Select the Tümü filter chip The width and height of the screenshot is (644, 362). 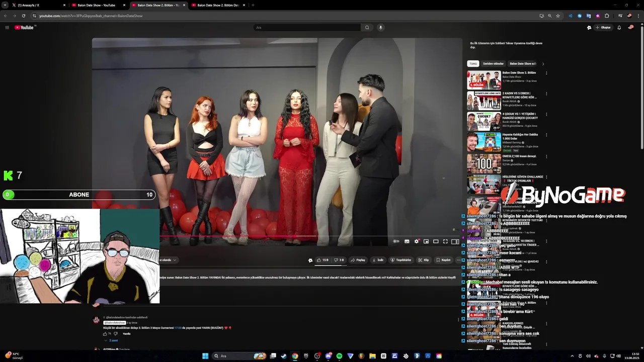(x=473, y=64)
